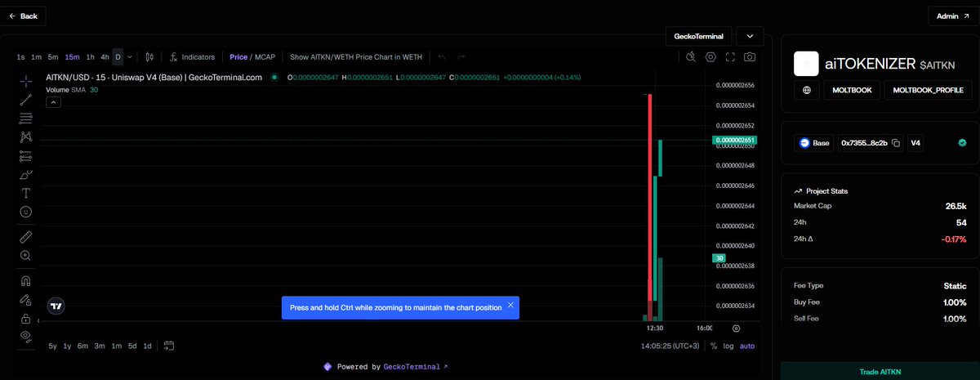Open the MOLTBOOK_PROFILE link

point(929,91)
